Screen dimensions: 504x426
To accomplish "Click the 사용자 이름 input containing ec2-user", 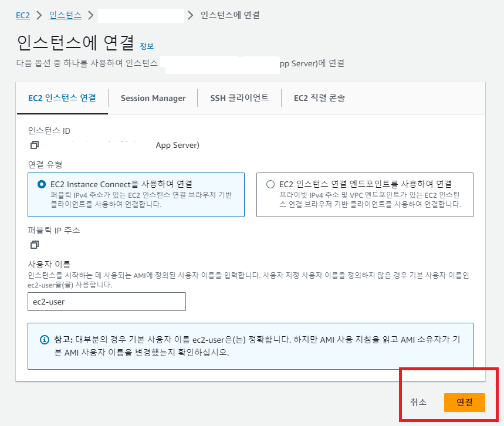I will [x=107, y=302].
